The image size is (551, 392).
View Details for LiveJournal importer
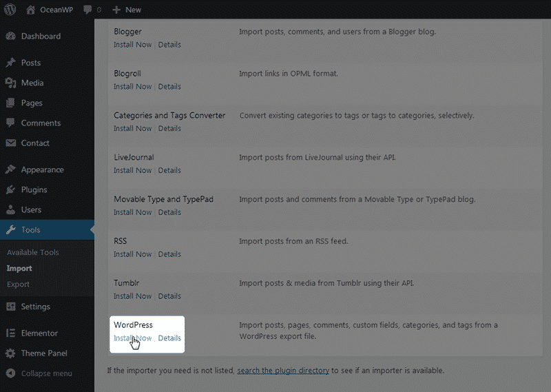pos(169,170)
